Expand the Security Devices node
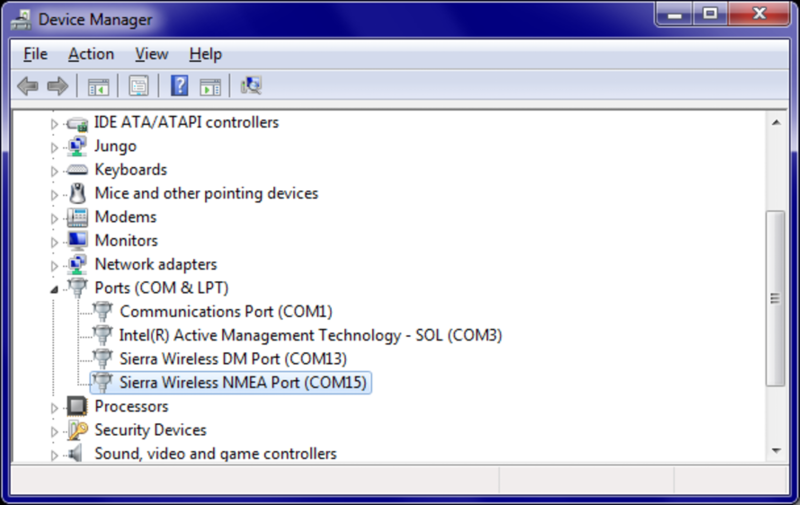The image size is (800, 505). point(54,432)
